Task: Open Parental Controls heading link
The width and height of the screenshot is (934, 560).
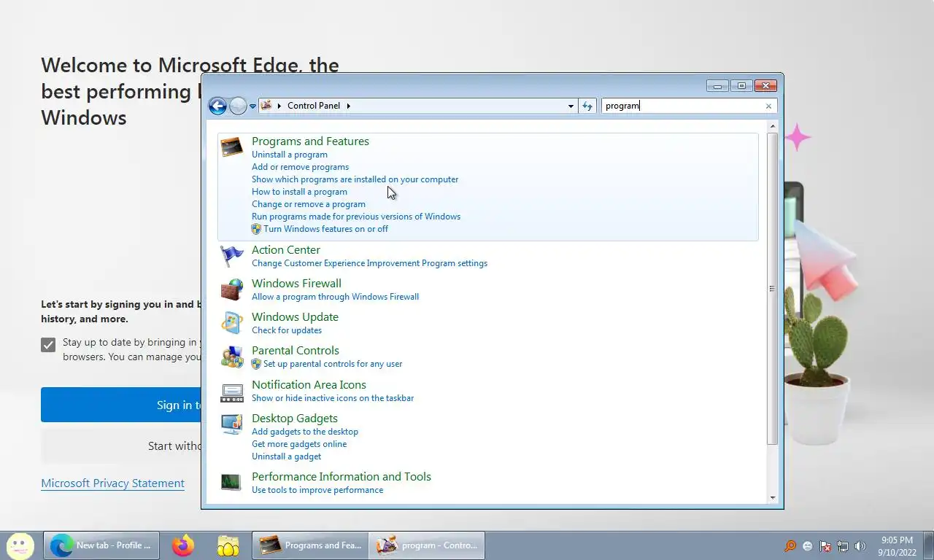Action: tap(296, 351)
